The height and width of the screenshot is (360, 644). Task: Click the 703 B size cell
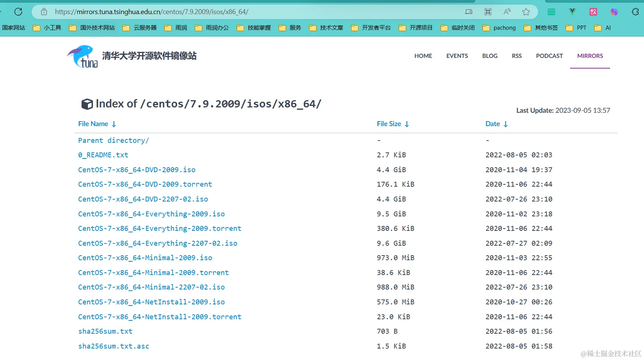coord(387,331)
